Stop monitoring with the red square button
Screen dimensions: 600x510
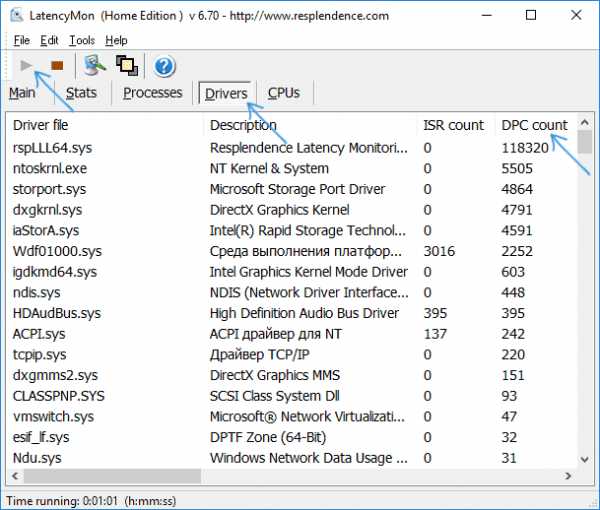(x=57, y=66)
